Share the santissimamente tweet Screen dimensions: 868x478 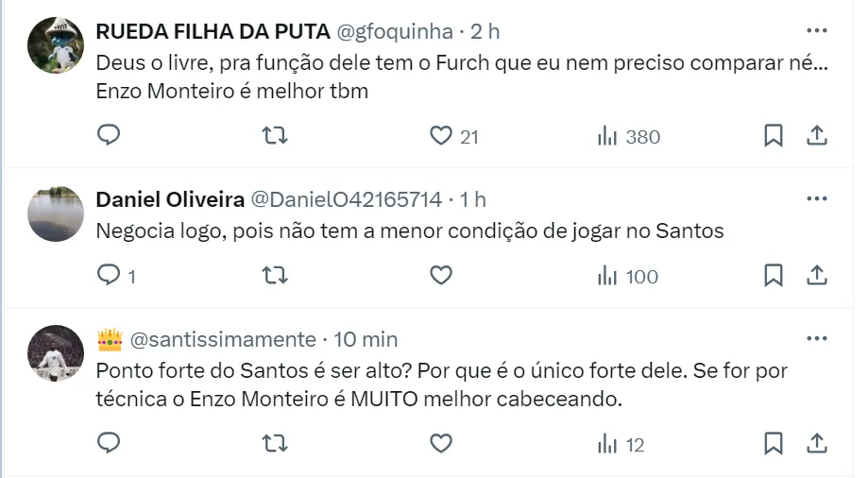(816, 443)
